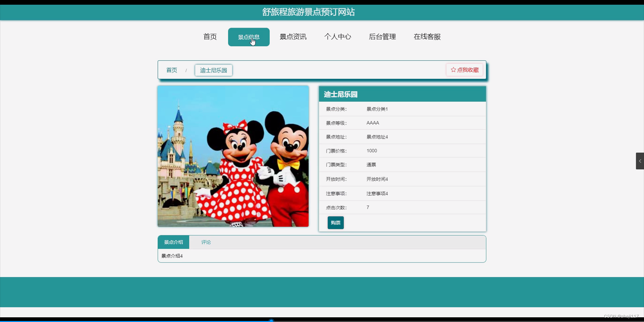This screenshot has width=644, height=322.
Task: Open the 后台管理 section
Action: click(382, 37)
